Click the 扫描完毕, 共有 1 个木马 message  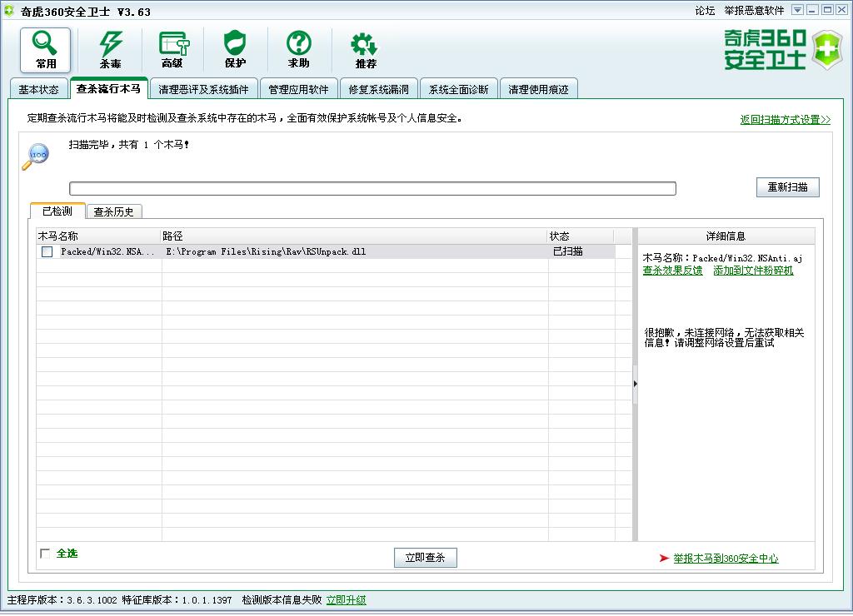[129, 145]
